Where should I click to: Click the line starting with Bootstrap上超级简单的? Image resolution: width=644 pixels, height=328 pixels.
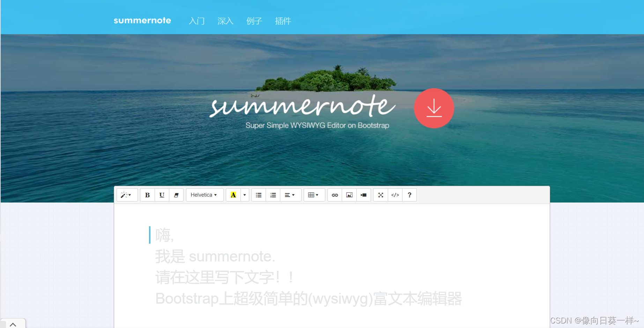click(x=309, y=299)
